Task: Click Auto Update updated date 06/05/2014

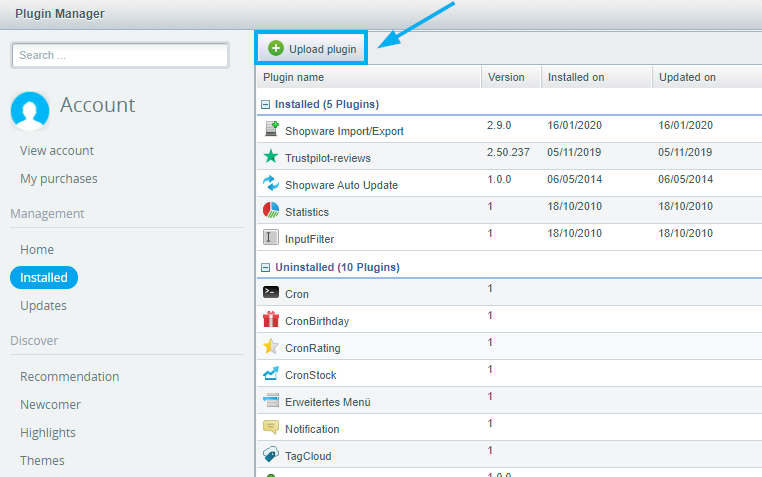Action: pyautogui.click(x=685, y=179)
